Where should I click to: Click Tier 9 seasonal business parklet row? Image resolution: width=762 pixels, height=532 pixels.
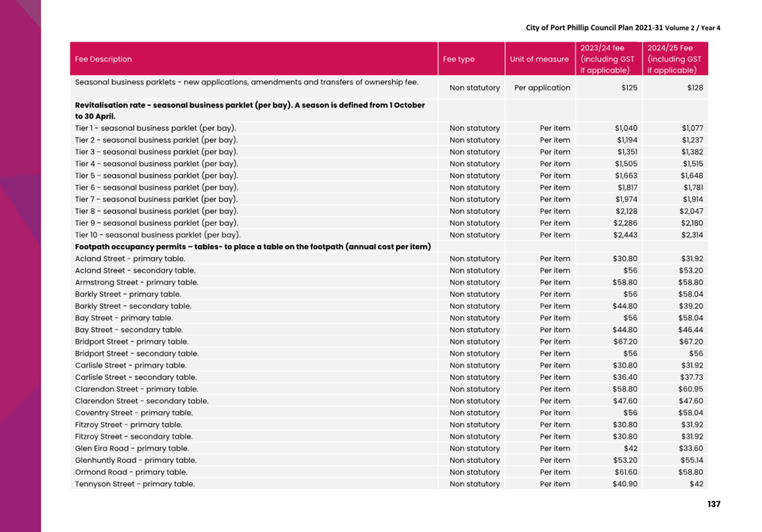pos(389,223)
